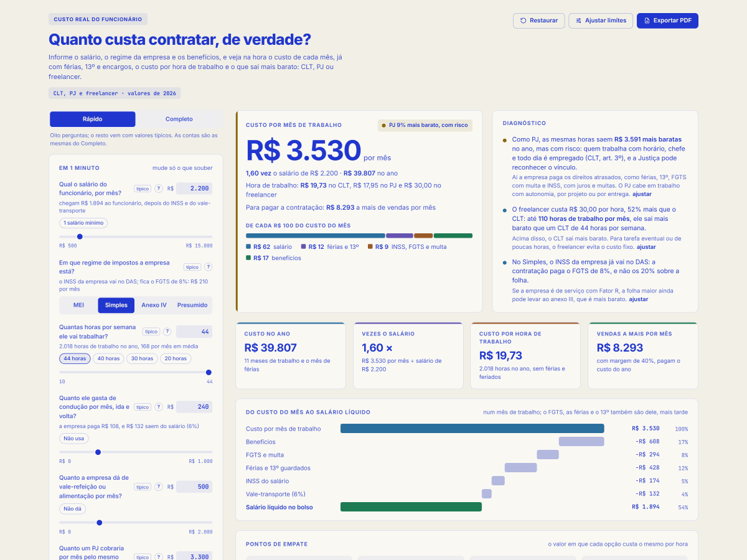Viewport: 747px width, 560px height.
Task: Click the 'FGTS e multa' row label
Action: (x=265, y=455)
